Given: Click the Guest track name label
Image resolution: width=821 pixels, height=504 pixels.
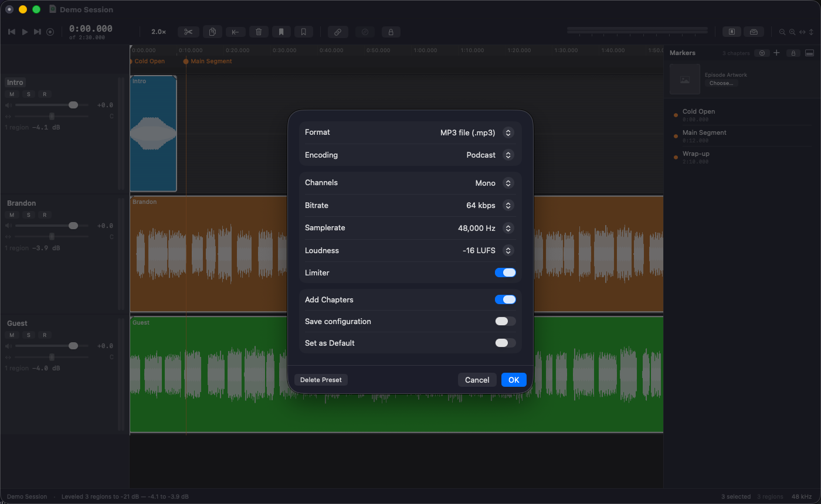Looking at the screenshot, I should click(17, 323).
